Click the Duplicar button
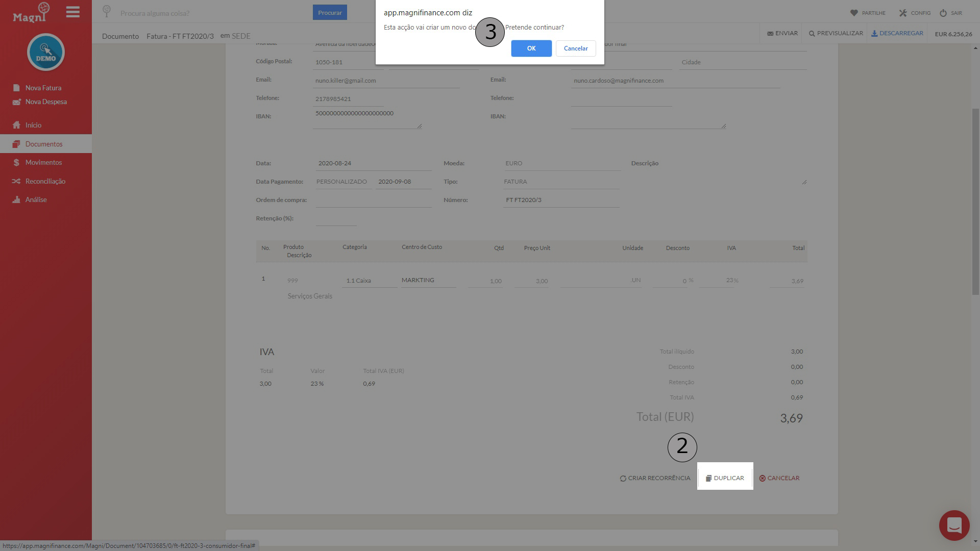980x551 pixels. [725, 478]
